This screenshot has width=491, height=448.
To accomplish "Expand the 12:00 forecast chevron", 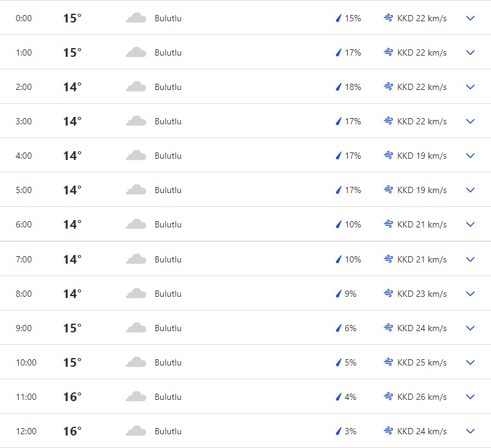I will coord(470,431).
